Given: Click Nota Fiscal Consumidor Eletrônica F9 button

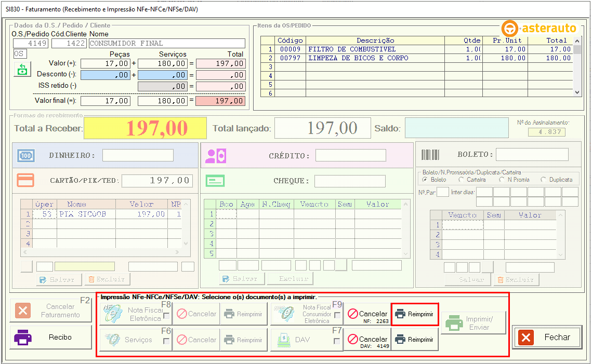Looking at the screenshot, I should pyautogui.click(x=307, y=314).
